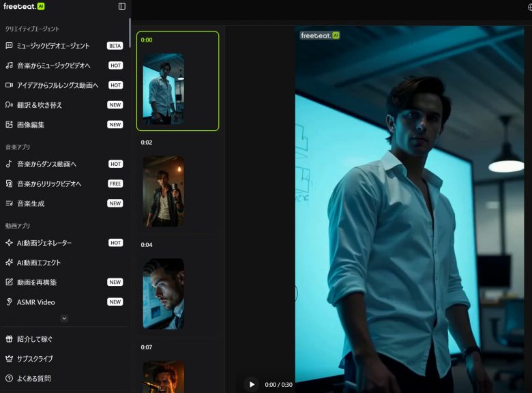Select the 0:02 scene thumbnail
532x393 pixels.
(164, 192)
